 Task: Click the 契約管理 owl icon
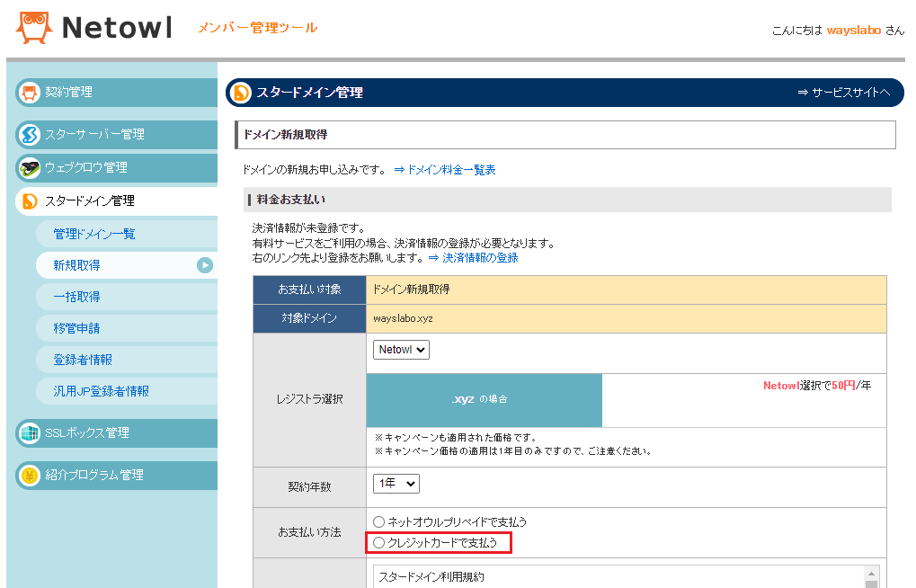tap(29, 93)
